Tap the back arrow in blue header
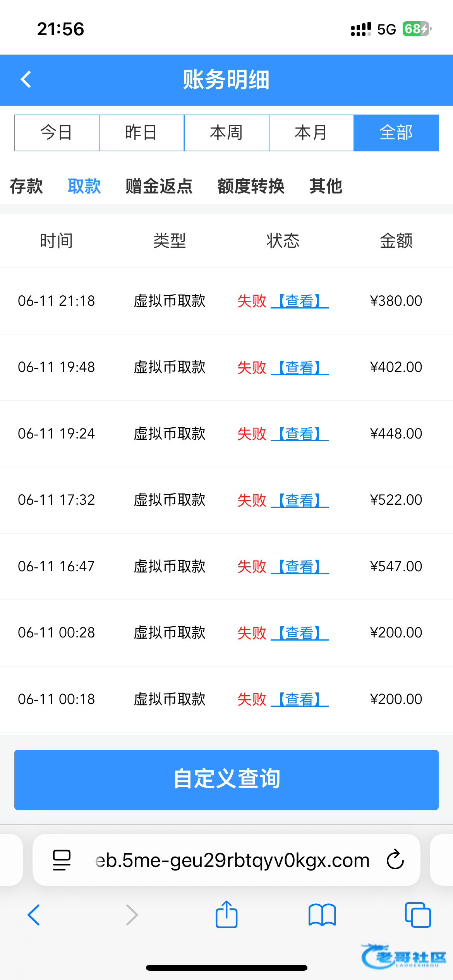Screen dimensions: 453x980 coord(26,80)
